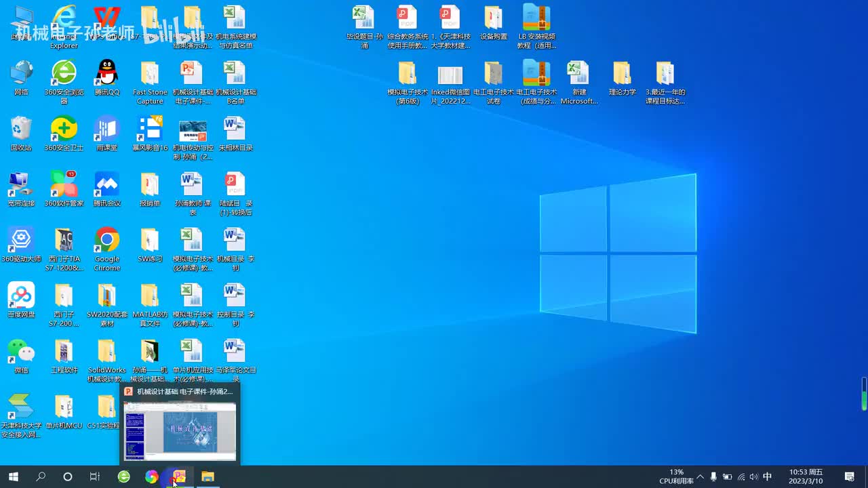868x488 pixels.
Task: Open the Windows Start menu
Action: point(14,476)
